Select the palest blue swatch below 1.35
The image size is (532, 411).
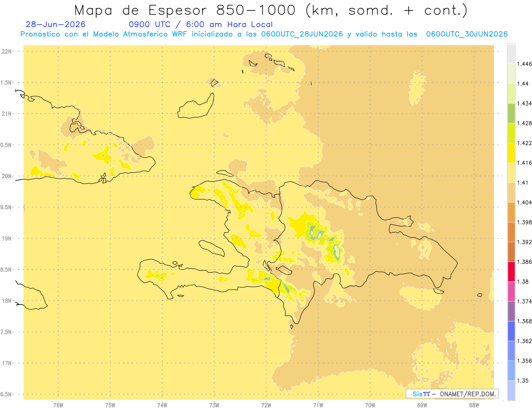point(511,390)
